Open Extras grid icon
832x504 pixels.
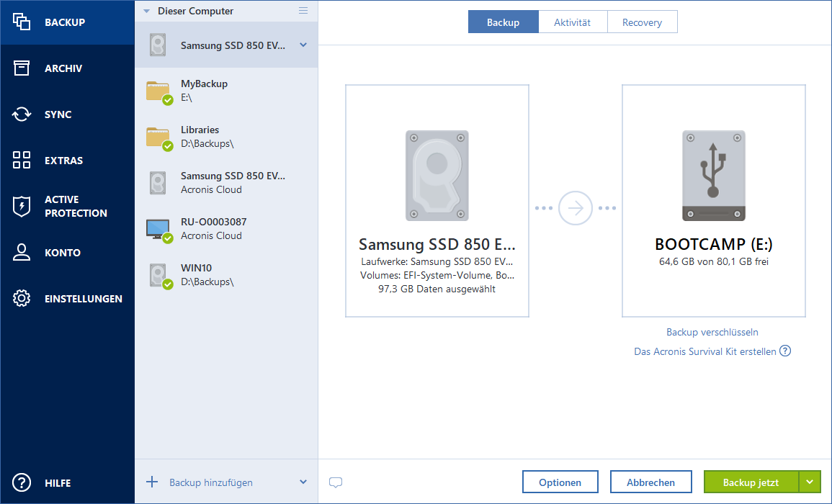(x=22, y=161)
